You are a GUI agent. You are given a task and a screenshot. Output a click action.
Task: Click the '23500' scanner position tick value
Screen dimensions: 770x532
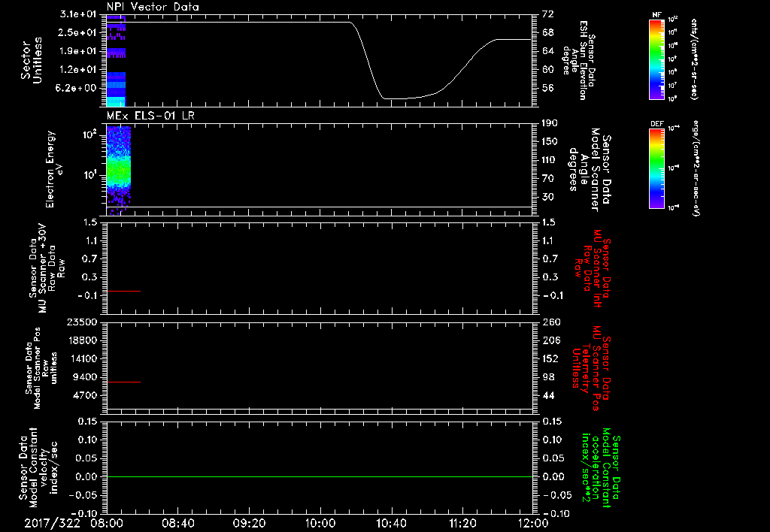82,322
